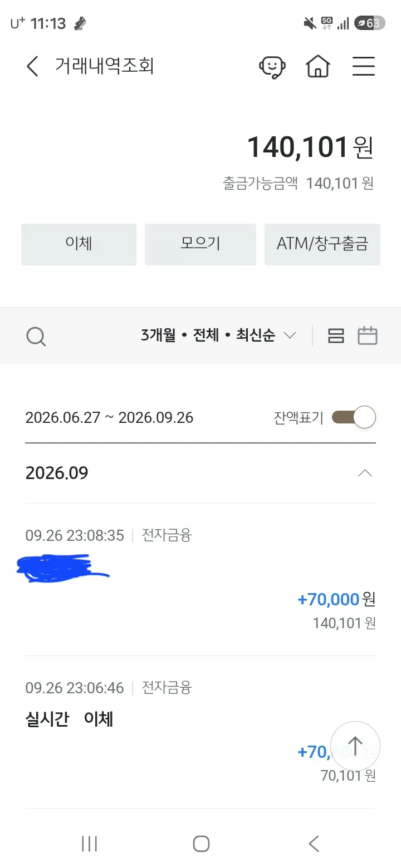This screenshot has width=401, height=868.
Task: Tap the 이체 button
Action: [x=79, y=244]
